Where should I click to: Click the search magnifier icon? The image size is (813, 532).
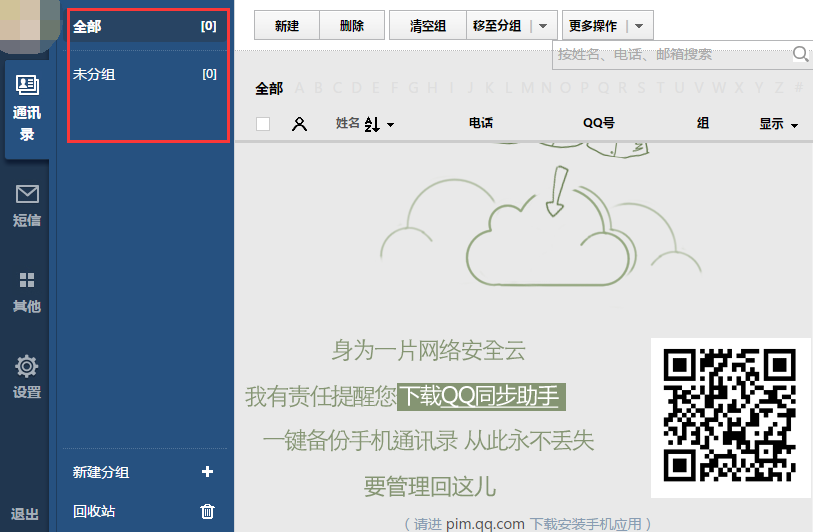(x=800, y=54)
